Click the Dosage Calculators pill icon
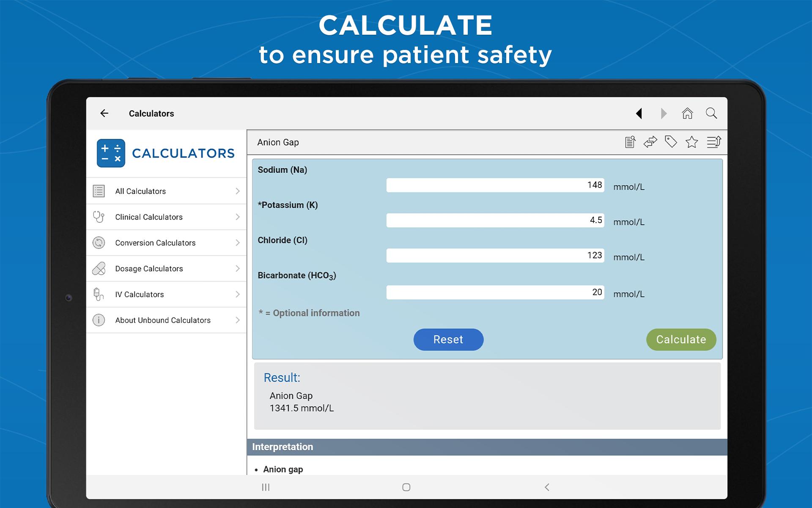Screen dimensions: 812x508 click(x=99, y=268)
